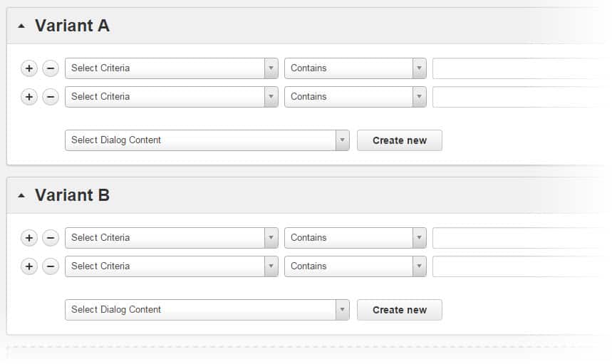Add a criteria row after Variant B's first row

point(29,238)
